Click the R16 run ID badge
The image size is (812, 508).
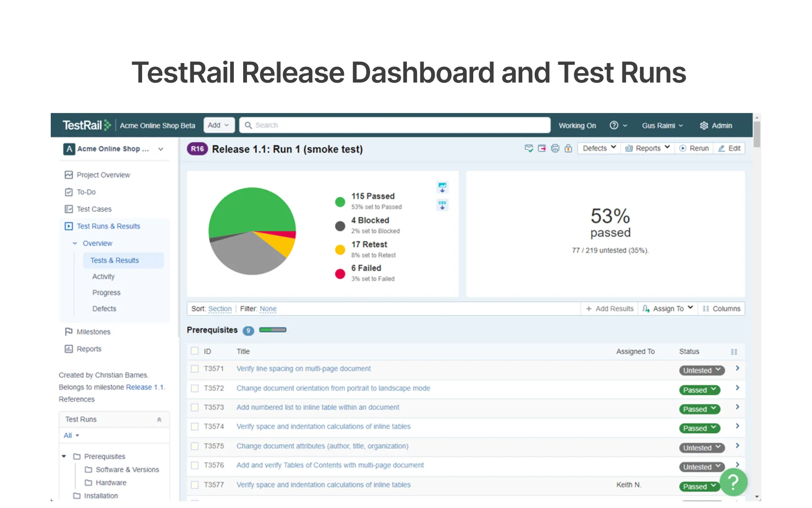(197, 149)
